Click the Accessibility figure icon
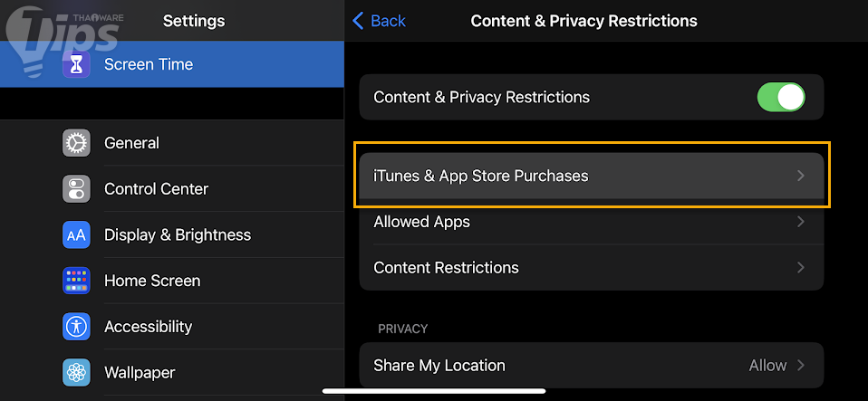This screenshot has height=401, width=868. tap(76, 327)
